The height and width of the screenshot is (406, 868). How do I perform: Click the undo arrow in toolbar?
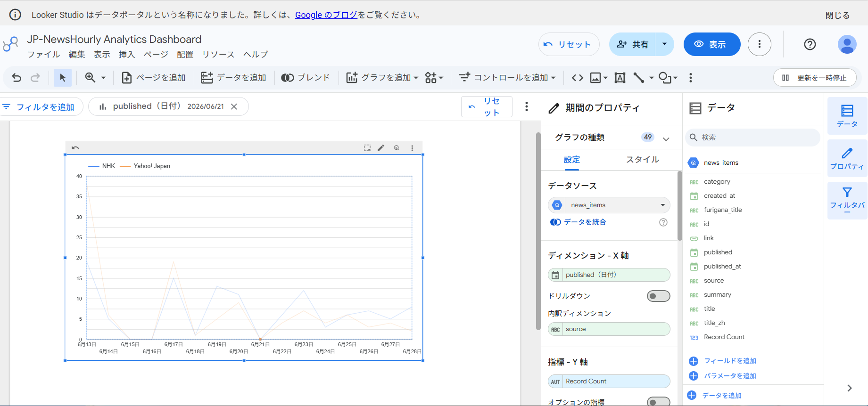17,78
